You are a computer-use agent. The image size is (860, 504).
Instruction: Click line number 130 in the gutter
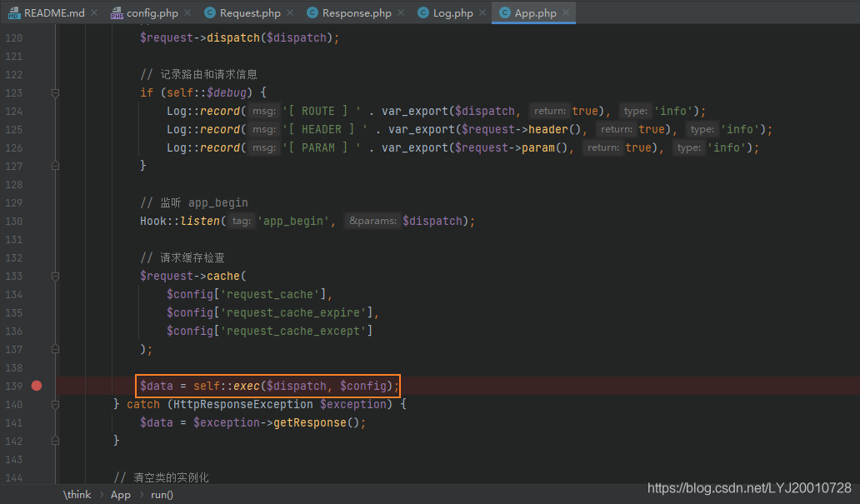click(x=14, y=221)
